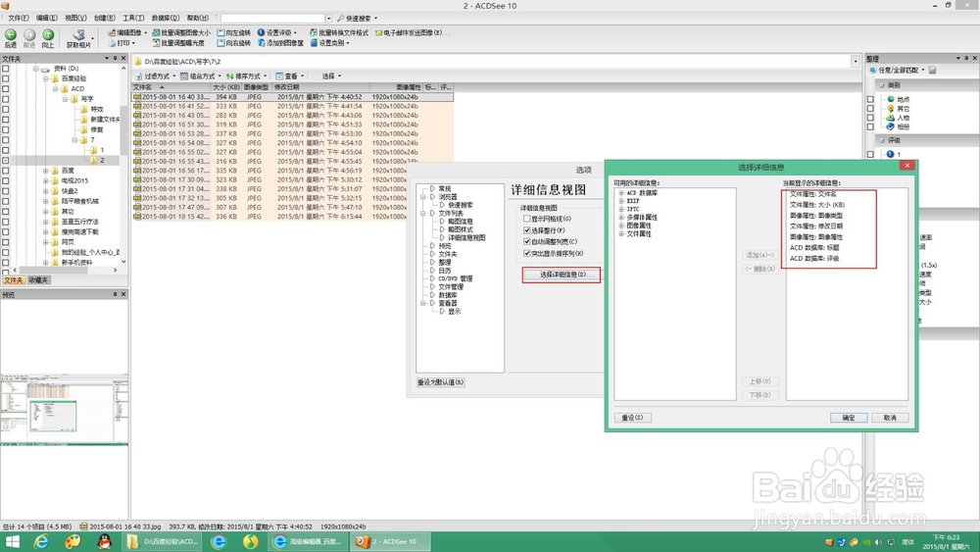Click the 组合方式 group icon
The height and width of the screenshot is (552, 980).
coord(184,76)
